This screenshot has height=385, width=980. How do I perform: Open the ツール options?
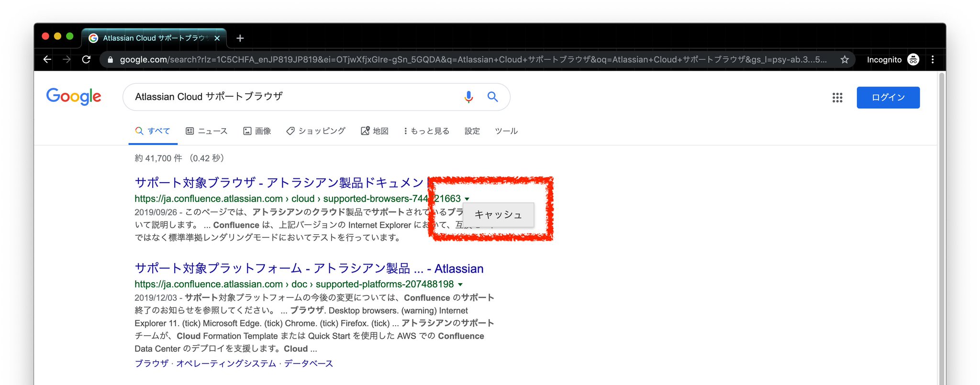(506, 131)
